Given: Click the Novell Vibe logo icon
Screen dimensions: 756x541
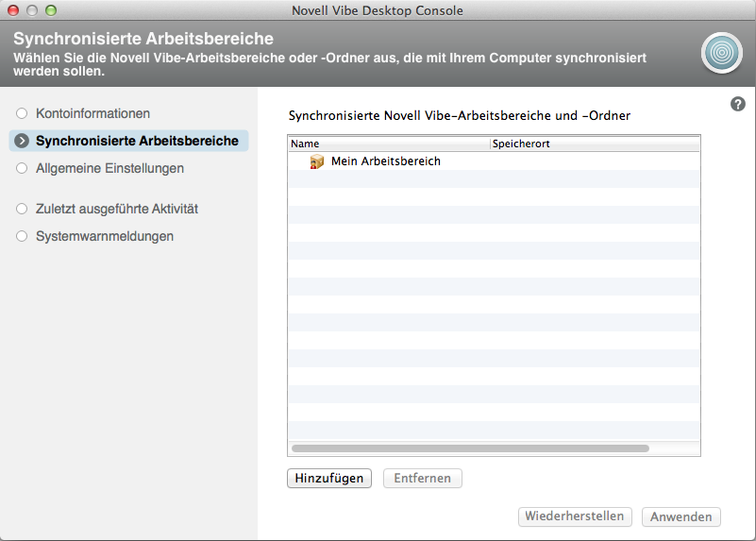Looking at the screenshot, I should click(x=721, y=53).
